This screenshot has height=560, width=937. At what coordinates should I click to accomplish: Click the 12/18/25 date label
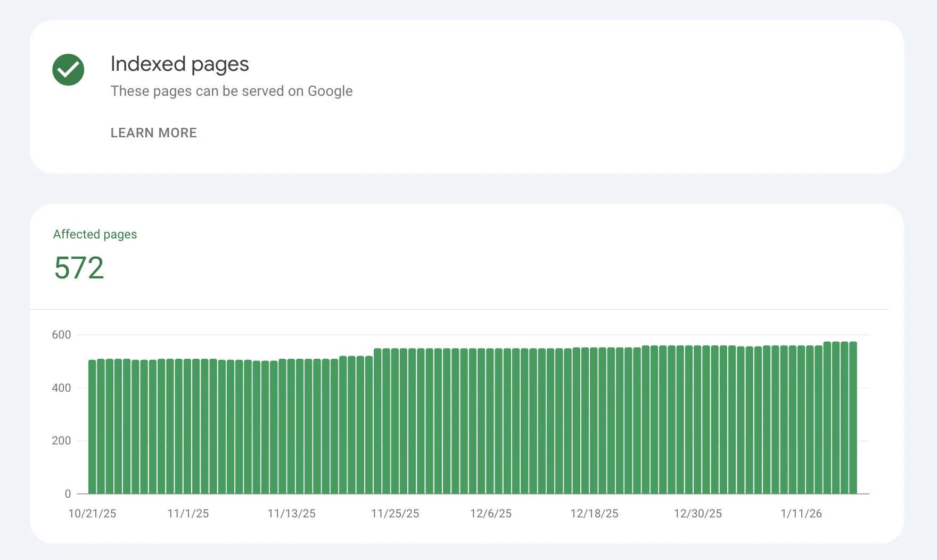(x=594, y=514)
